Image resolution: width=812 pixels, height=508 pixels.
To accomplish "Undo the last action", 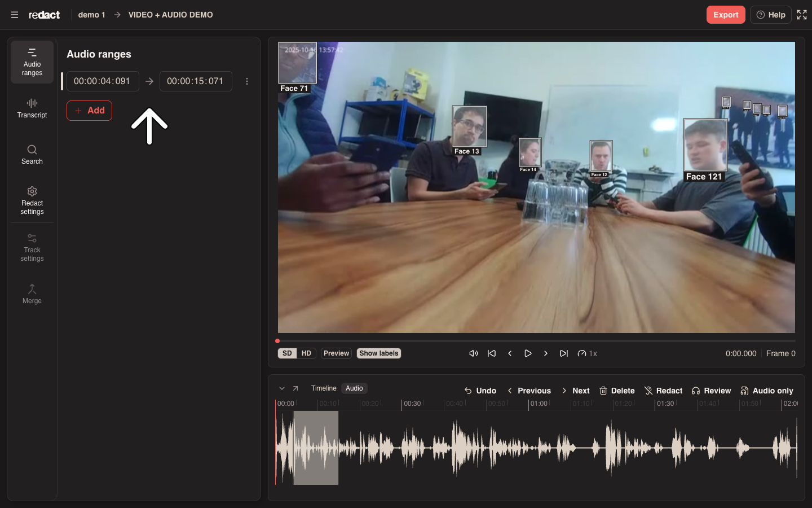I will [480, 391].
